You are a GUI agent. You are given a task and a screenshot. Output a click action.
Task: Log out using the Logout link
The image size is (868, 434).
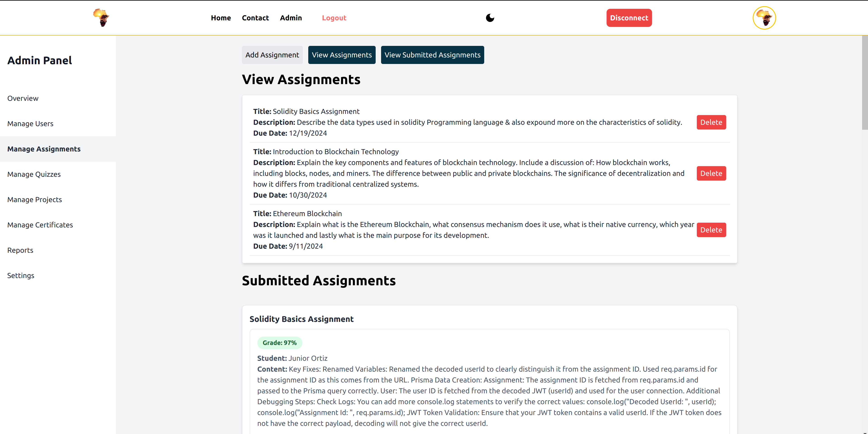tap(334, 18)
